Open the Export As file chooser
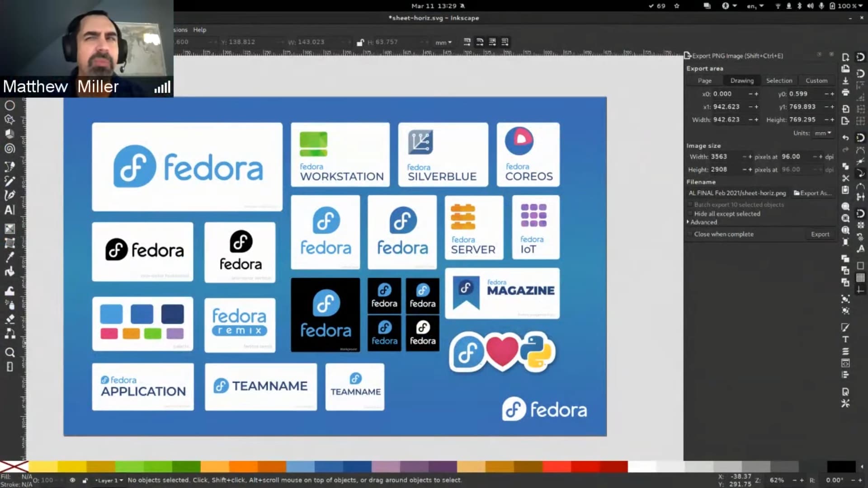868x488 pixels. pyautogui.click(x=812, y=193)
